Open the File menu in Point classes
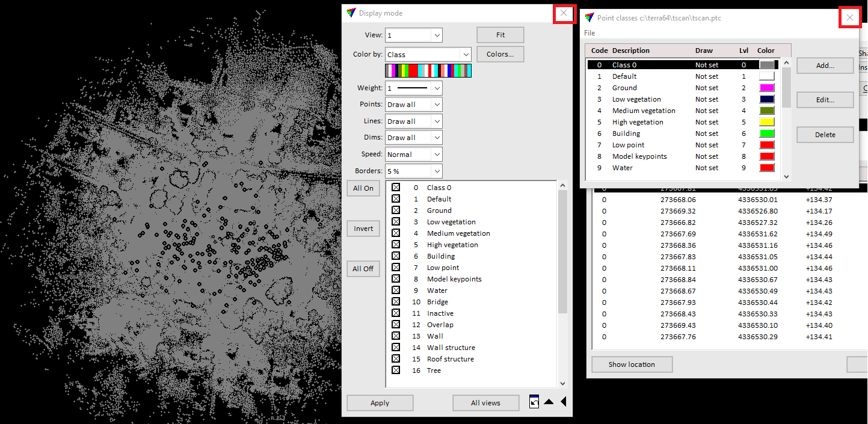 pyautogui.click(x=589, y=32)
